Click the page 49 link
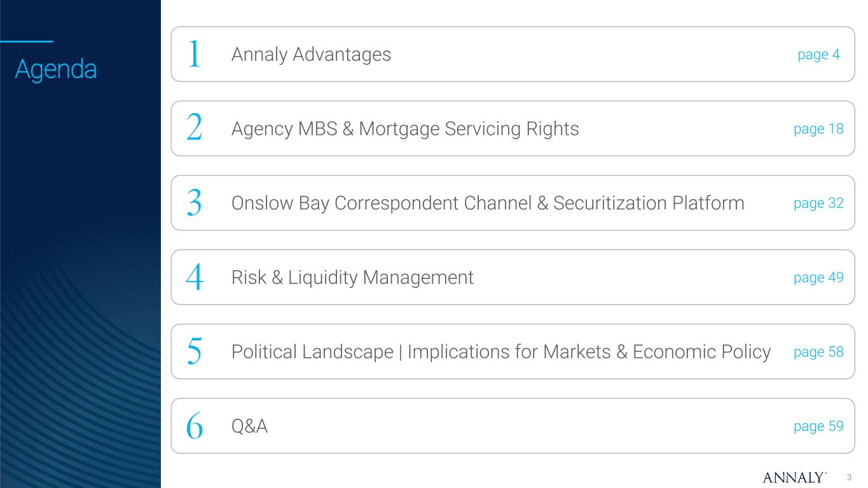868x488 pixels. (x=818, y=278)
